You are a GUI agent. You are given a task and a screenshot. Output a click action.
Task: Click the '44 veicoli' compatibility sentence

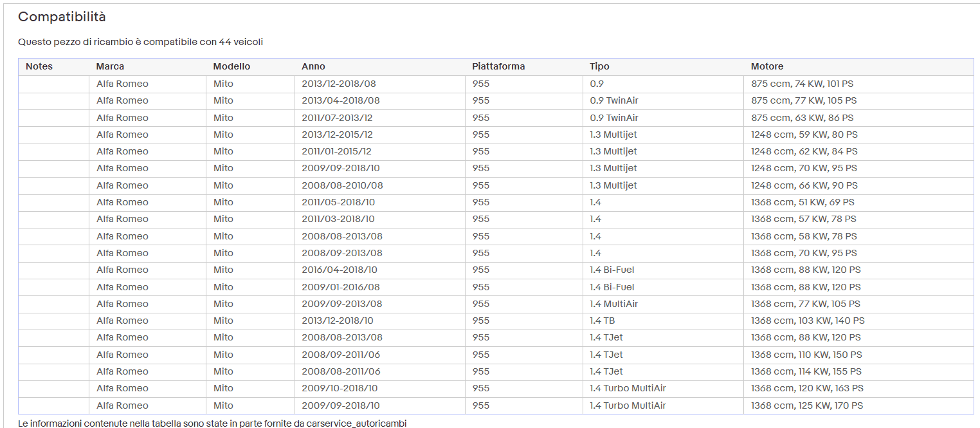(x=140, y=42)
